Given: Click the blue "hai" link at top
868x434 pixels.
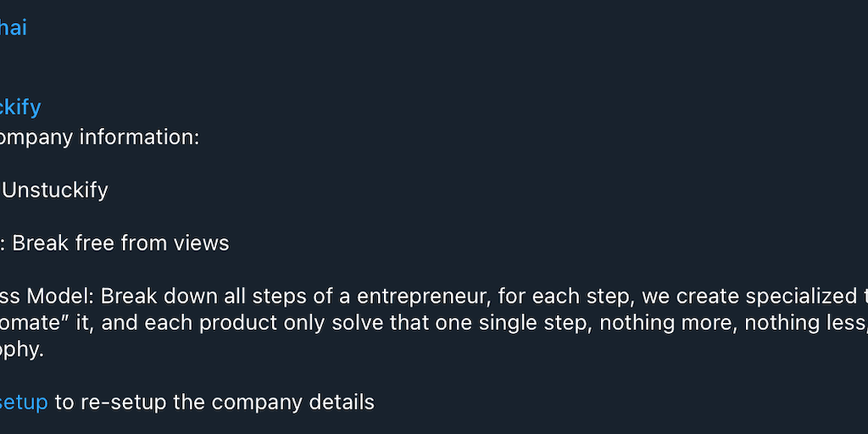Looking at the screenshot, I should [13, 28].
